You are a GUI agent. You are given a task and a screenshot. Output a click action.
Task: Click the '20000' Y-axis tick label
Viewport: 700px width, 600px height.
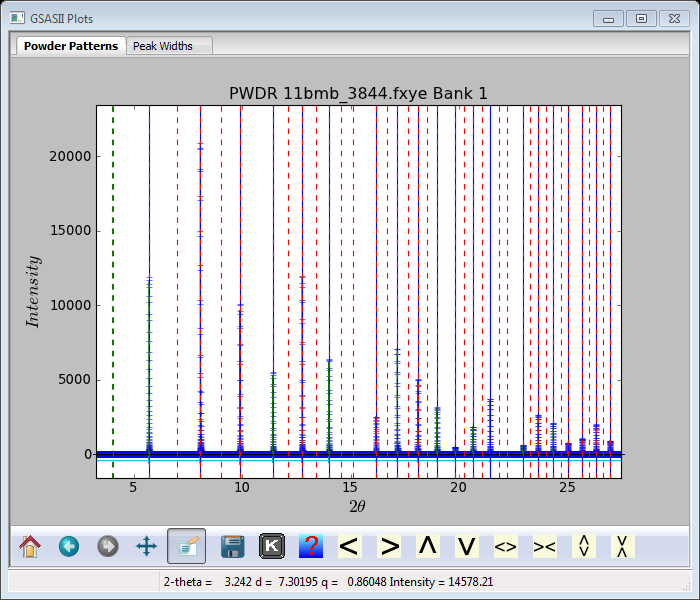click(70, 156)
